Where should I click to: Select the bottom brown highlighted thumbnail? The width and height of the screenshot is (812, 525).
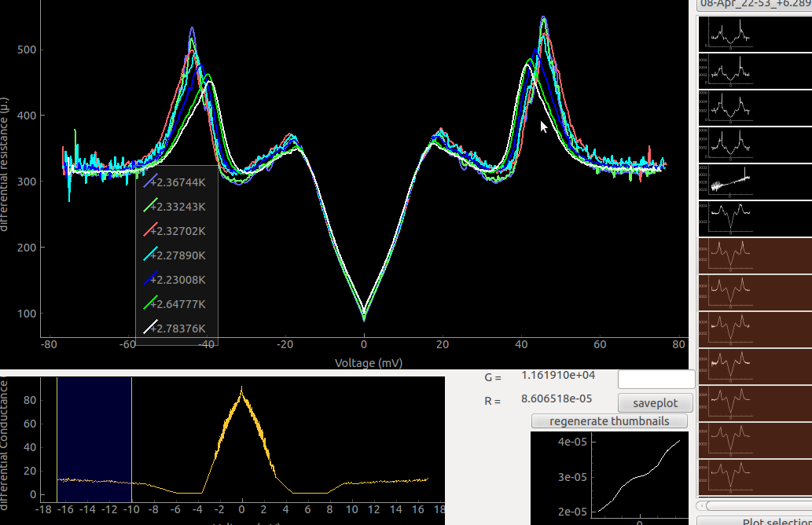755,477
